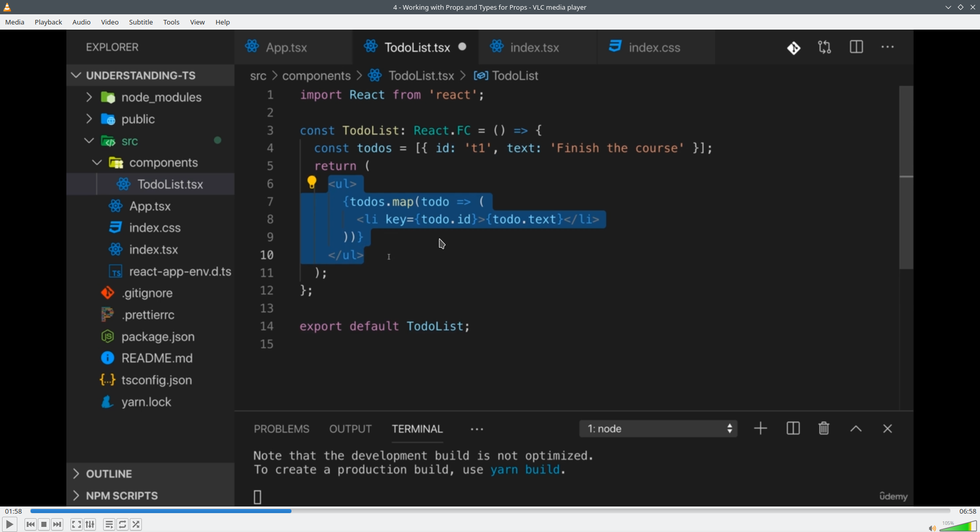The height and width of the screenshot is (532, 980).
Task: Open README.md in the explorer
Action: [151, 358]
